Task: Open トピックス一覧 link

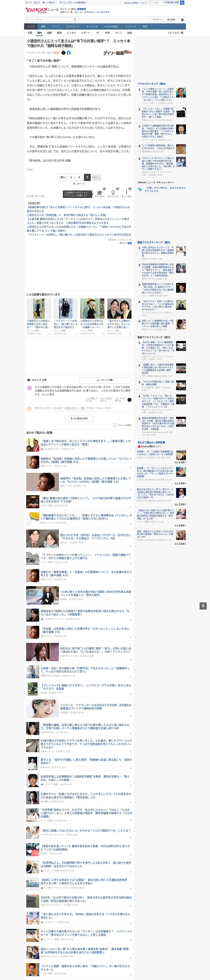Action: [x=175, y=33]
